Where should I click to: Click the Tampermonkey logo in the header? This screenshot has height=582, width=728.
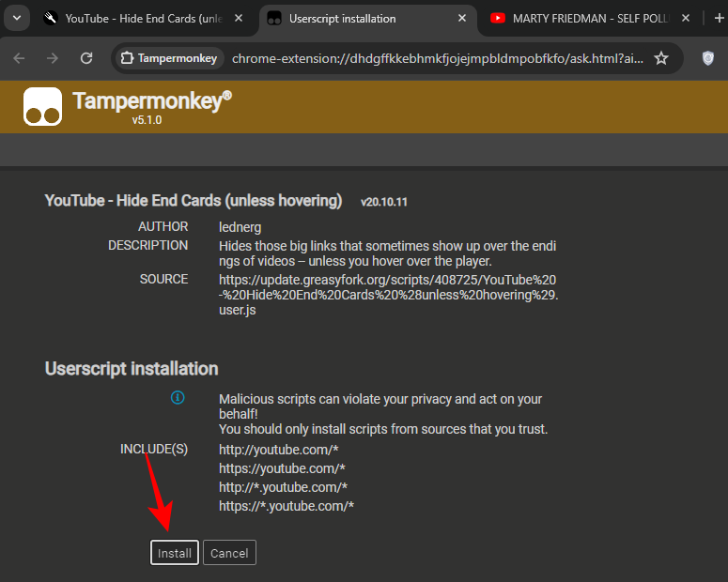click(x=42, y=106)
